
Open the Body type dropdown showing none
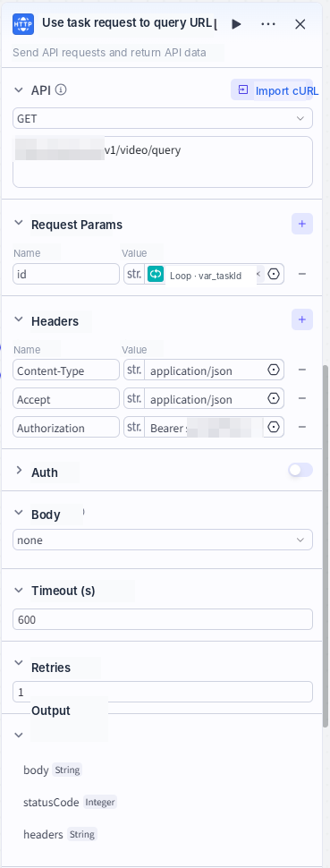pyautogui.click(x=163, y=540)
